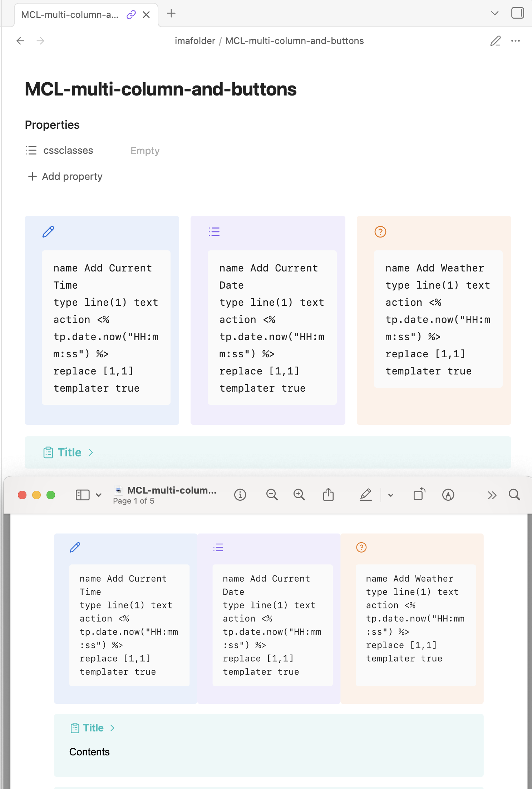Viewport: 532px width, 789px height.
Task: Navigate back with the left arrow
Action: point(20,41)
